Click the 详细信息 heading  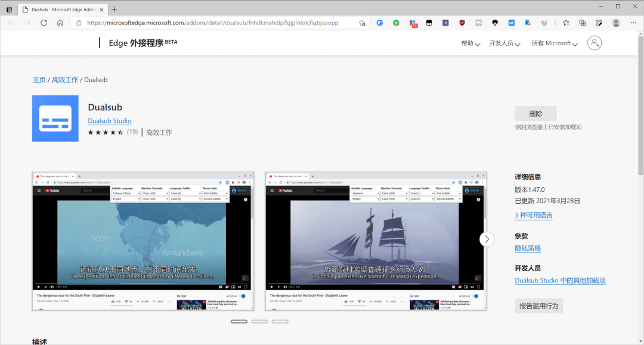pos(528,177)
